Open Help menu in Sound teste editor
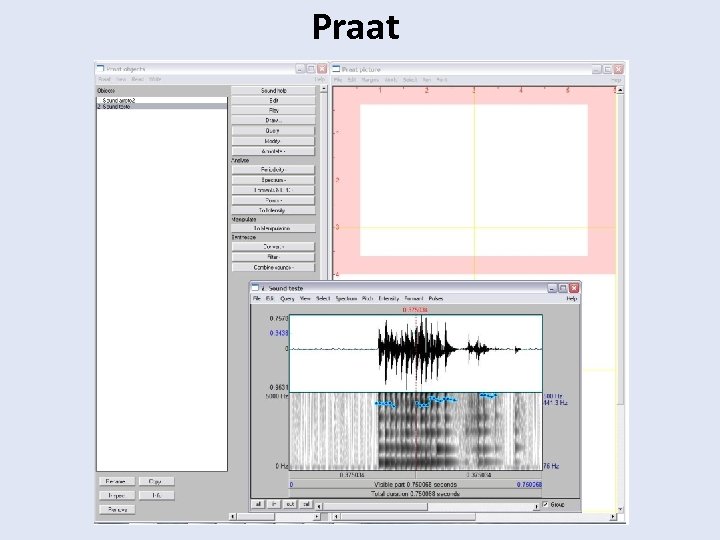The image size is (720, 540). [571, 298]
